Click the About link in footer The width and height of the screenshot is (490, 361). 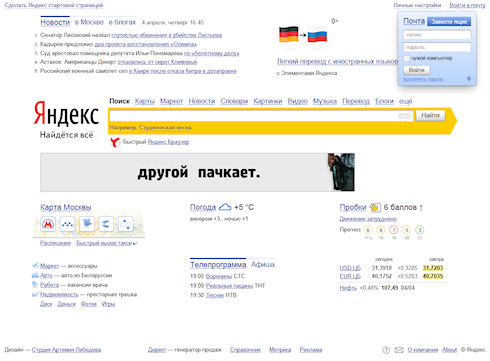coord(449,350)
